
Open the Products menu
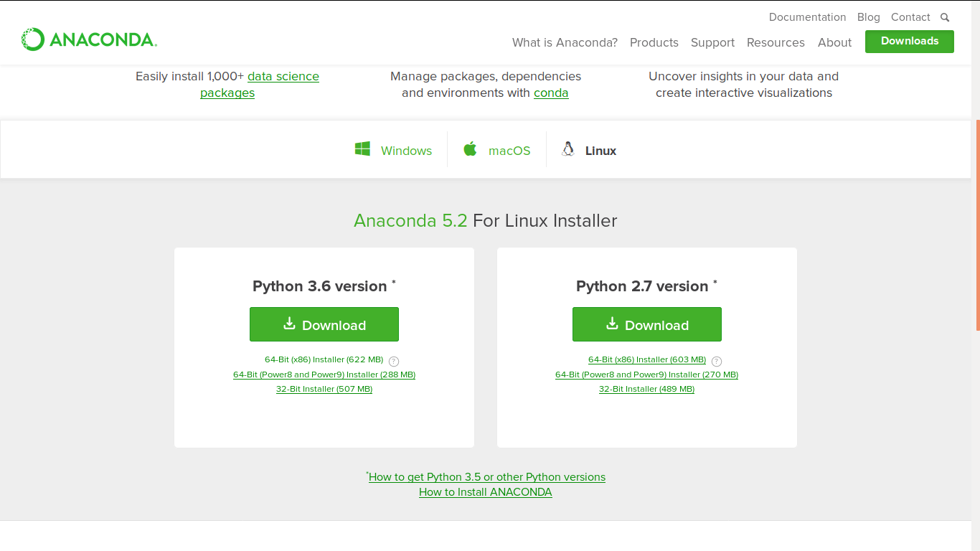tap(654, 42)
